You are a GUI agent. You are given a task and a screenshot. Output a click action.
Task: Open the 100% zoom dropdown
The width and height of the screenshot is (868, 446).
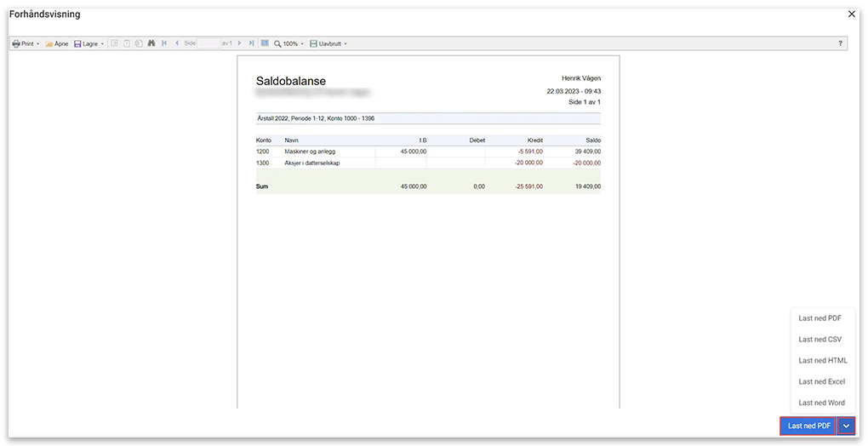(289, 43)
